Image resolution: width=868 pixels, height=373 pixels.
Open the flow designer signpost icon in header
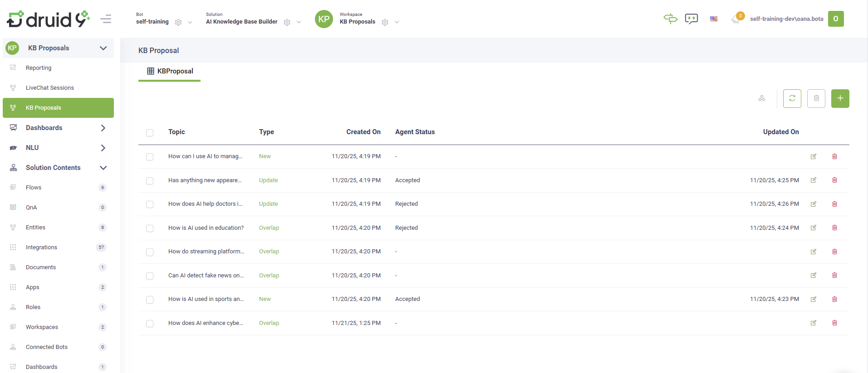[x=670, y=19]
